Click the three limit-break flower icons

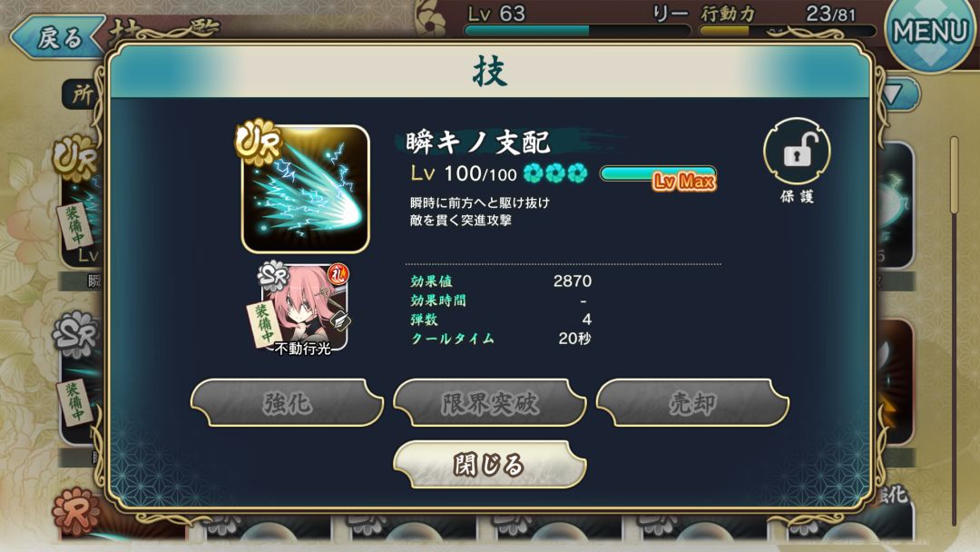pos(554,173)
